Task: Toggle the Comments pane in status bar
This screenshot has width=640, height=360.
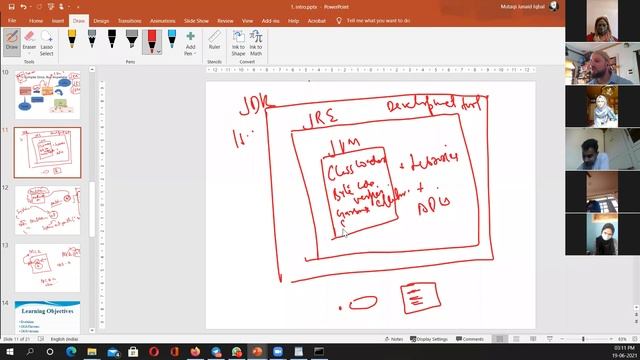Action: tap(470, 339)
